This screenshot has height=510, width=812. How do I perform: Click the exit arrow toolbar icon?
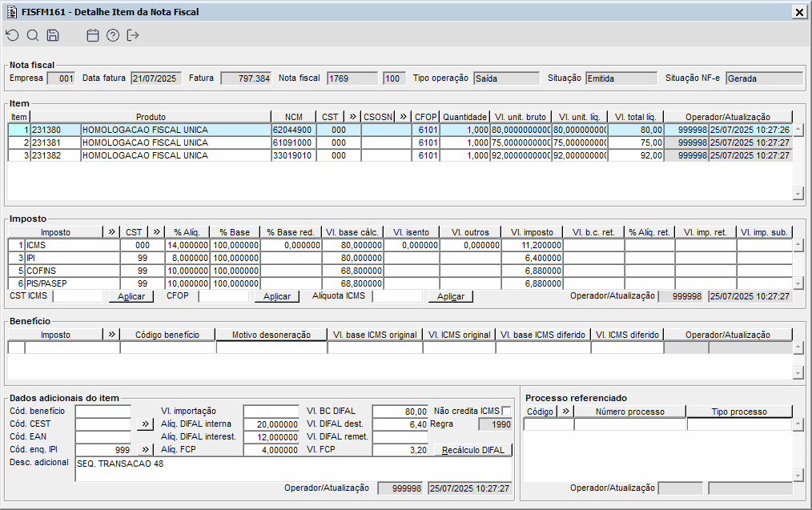click(133, 35)
